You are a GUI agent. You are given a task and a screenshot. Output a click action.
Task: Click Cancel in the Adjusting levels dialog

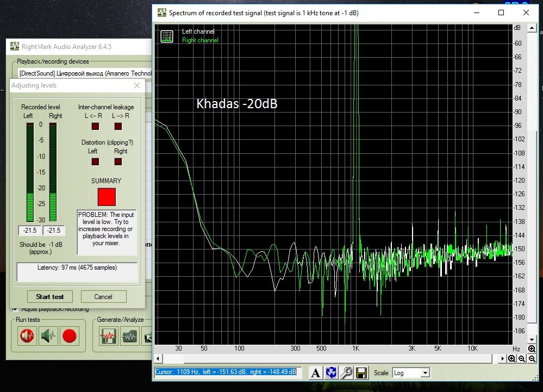(x=103, y=296)
